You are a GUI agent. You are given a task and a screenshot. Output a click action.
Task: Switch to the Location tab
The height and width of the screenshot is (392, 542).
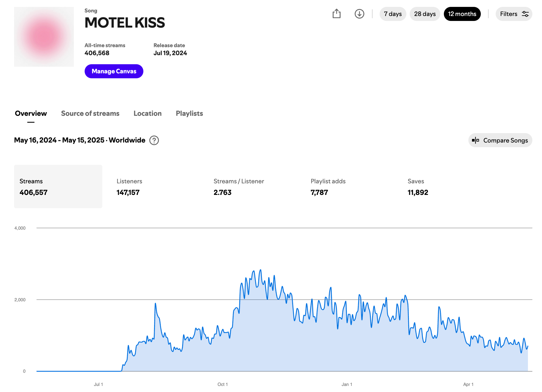click(147, 114)
